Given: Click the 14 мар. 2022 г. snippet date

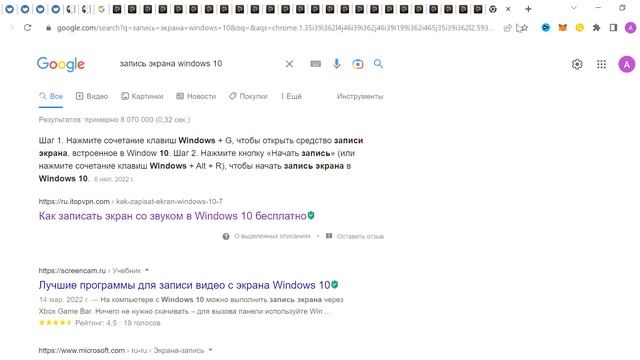Looking at the screenshot, I should click(x=63, y=300).
